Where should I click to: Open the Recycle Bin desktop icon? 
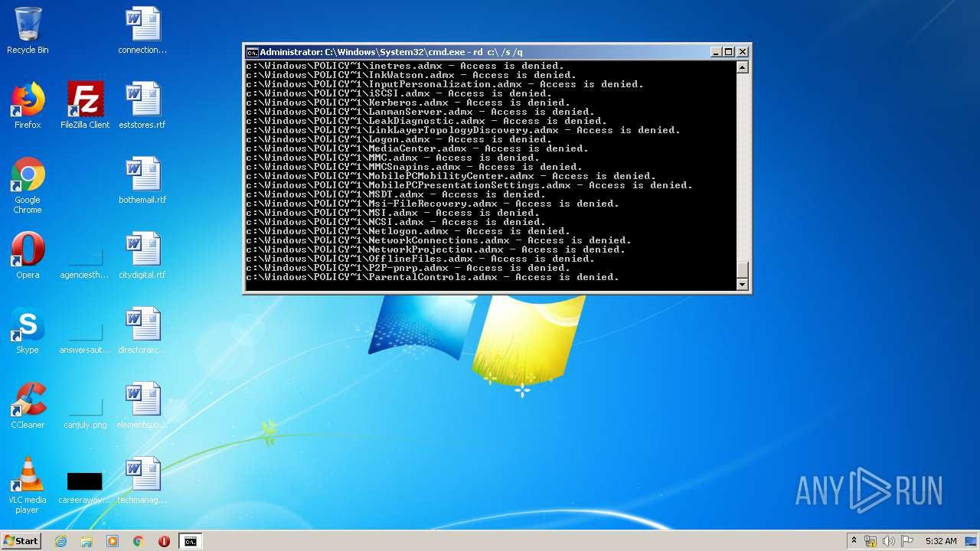pyautogui.click(x=28, y=31)
